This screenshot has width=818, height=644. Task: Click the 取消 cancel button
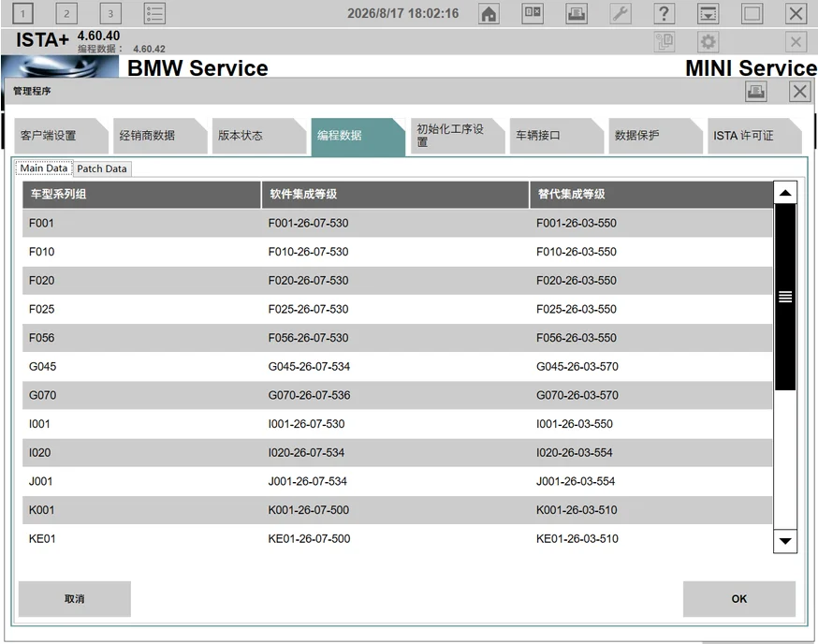[x=75, y=598]
